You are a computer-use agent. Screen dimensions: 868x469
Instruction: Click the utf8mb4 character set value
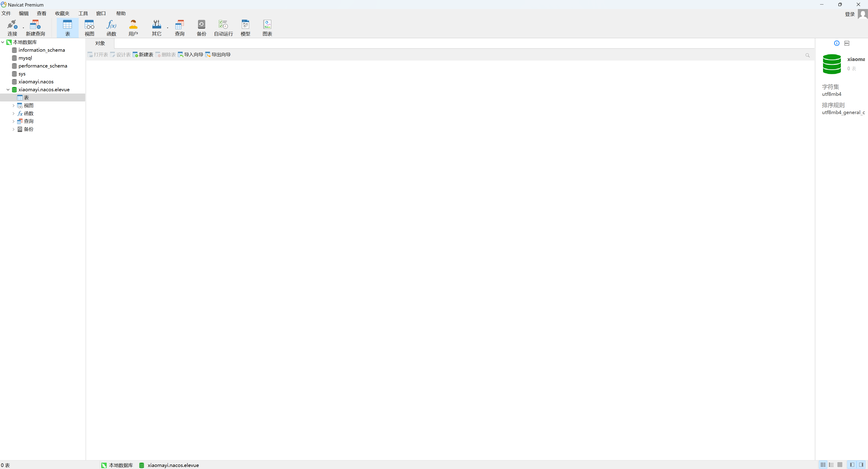pyautogui.click(x=832, y=94)
